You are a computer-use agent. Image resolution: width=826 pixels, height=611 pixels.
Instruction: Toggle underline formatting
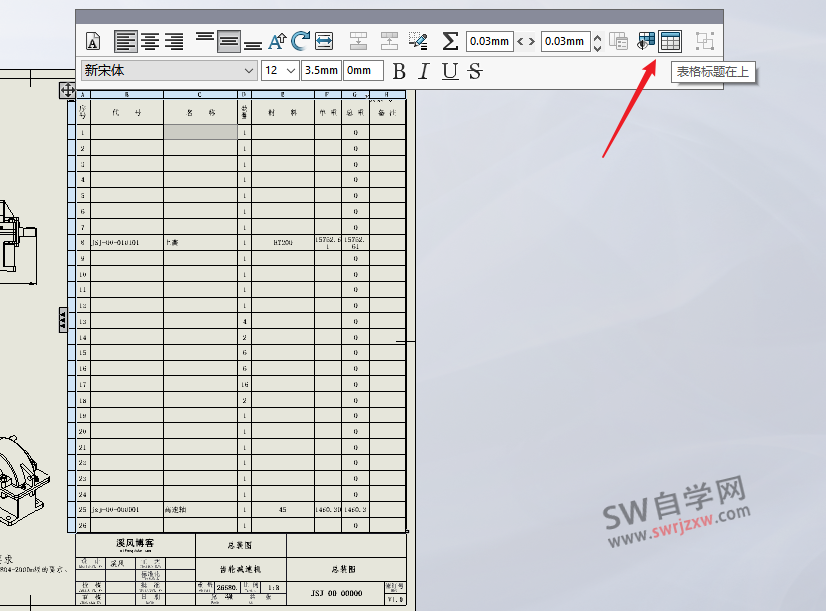point(448,70)
